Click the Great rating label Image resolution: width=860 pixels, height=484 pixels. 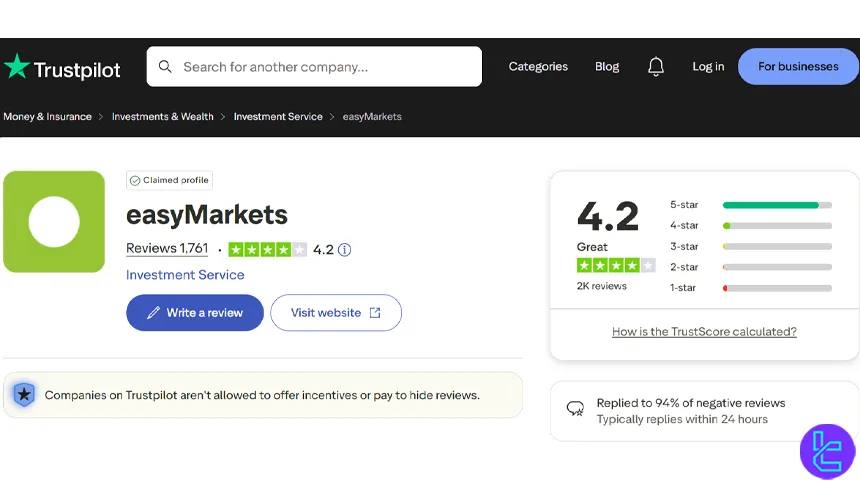[x=592, y=247]
